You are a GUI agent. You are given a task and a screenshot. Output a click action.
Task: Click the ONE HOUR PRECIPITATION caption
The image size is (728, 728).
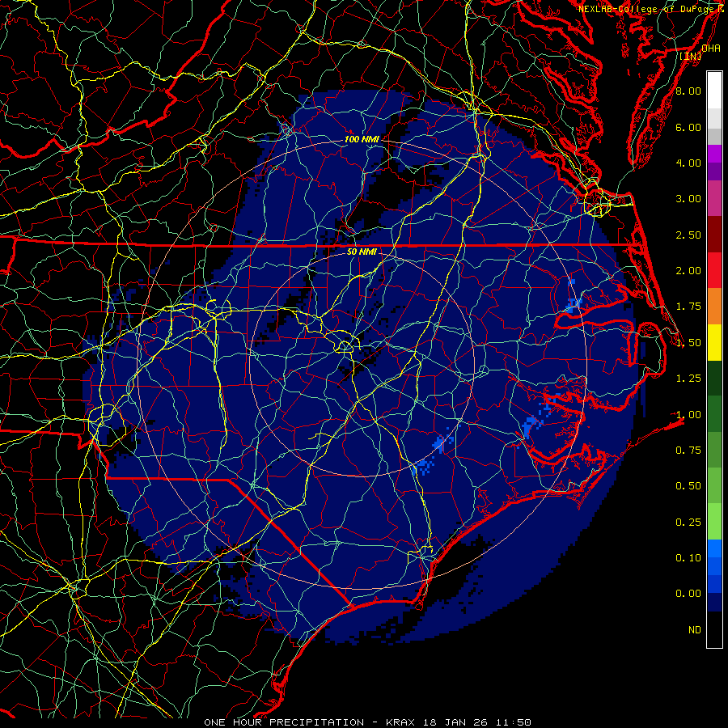(284, 722)
